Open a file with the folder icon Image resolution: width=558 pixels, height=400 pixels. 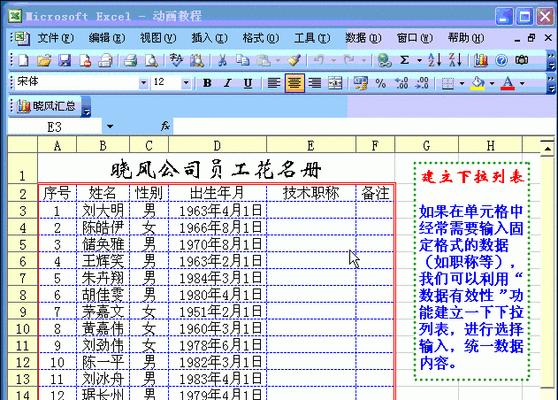[x=44, y=60]
